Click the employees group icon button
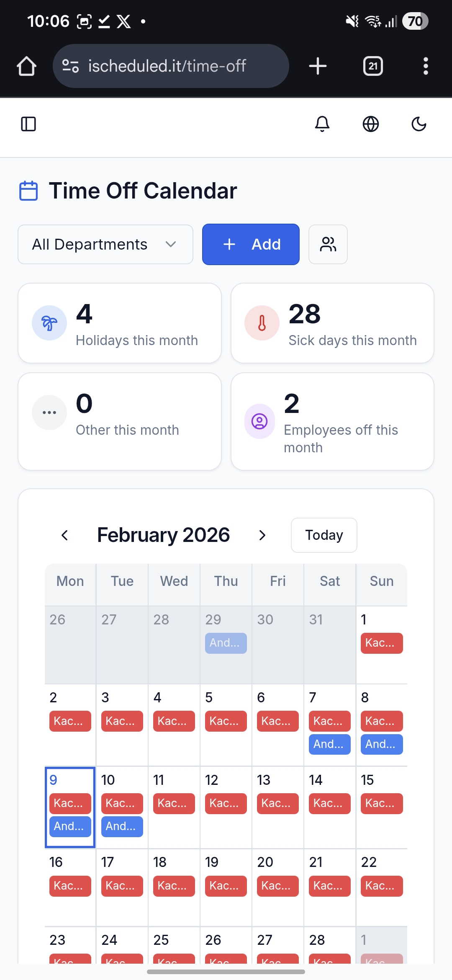Viewport: 452px width, 980px height. pos(328,244)
